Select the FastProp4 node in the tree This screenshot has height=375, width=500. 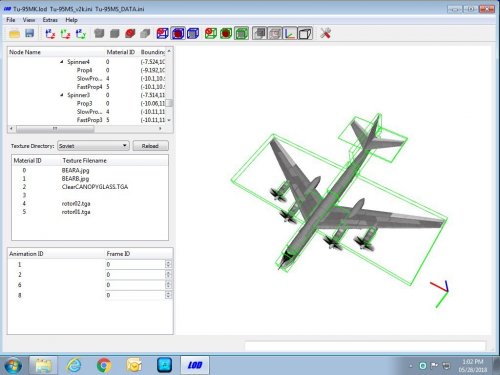pyautogui.click(x=89, y=87)
